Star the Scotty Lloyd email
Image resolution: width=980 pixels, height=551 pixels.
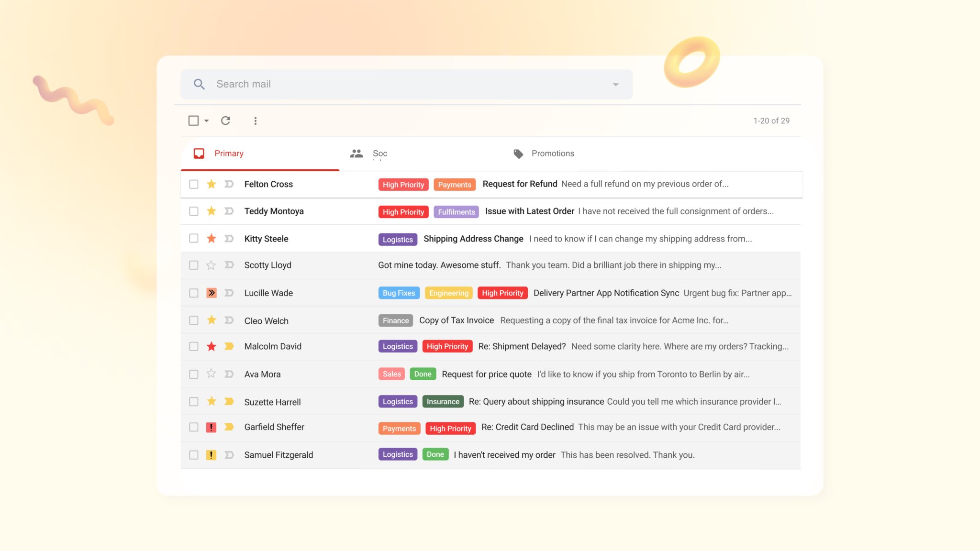pyautogui.click(x=211, y=265)
